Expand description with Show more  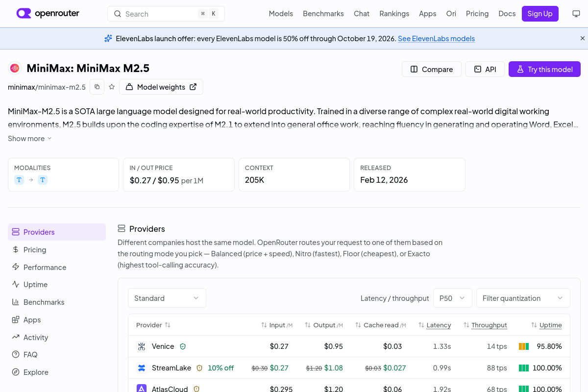[x=29, y=139]
